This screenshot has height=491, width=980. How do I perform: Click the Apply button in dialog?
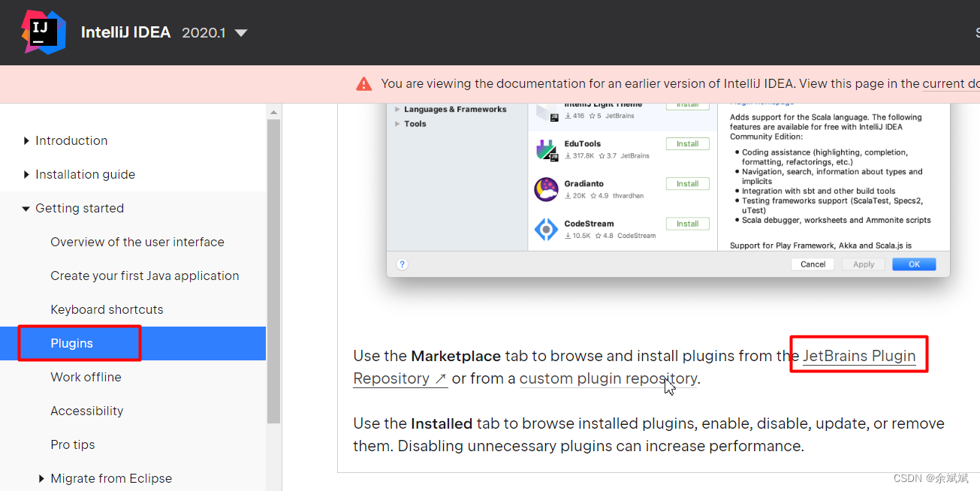point(864,264)
